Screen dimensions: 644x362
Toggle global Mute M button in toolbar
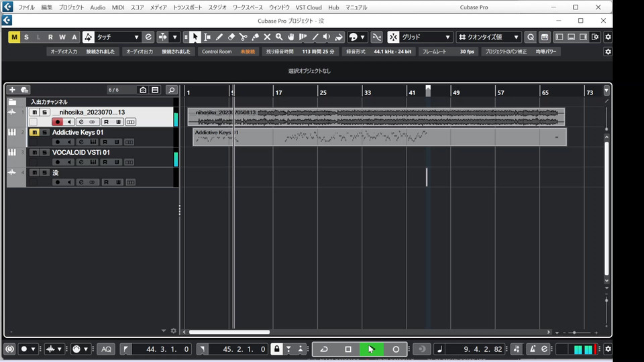[x=14, y=37]
